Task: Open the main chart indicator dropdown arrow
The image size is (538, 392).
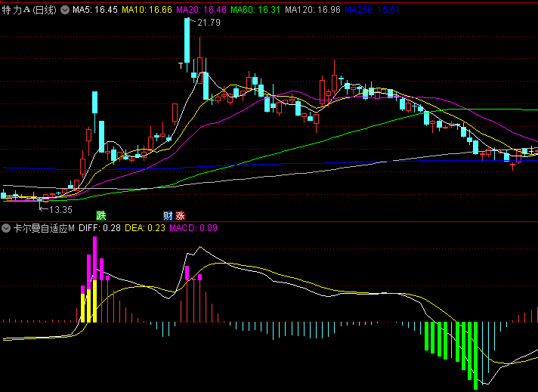Action: (x=65, y=10)
